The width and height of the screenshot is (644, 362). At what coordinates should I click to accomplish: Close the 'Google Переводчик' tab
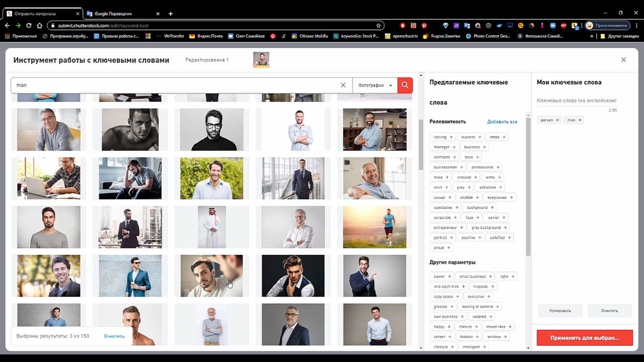(x=158, y=14)
